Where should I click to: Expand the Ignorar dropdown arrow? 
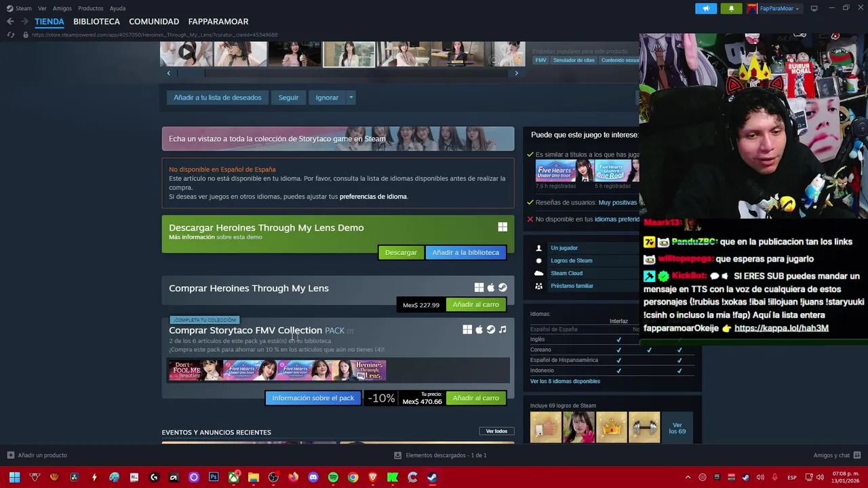(x=351, y=98)
